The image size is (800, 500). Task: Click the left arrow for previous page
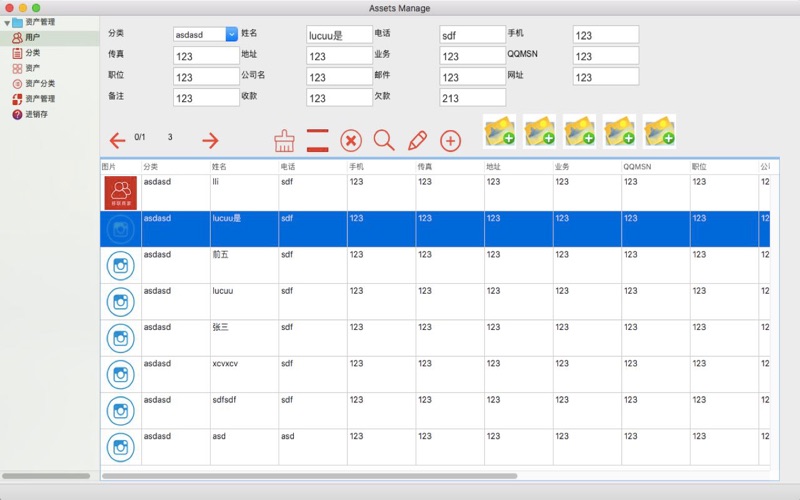(117, 141)
